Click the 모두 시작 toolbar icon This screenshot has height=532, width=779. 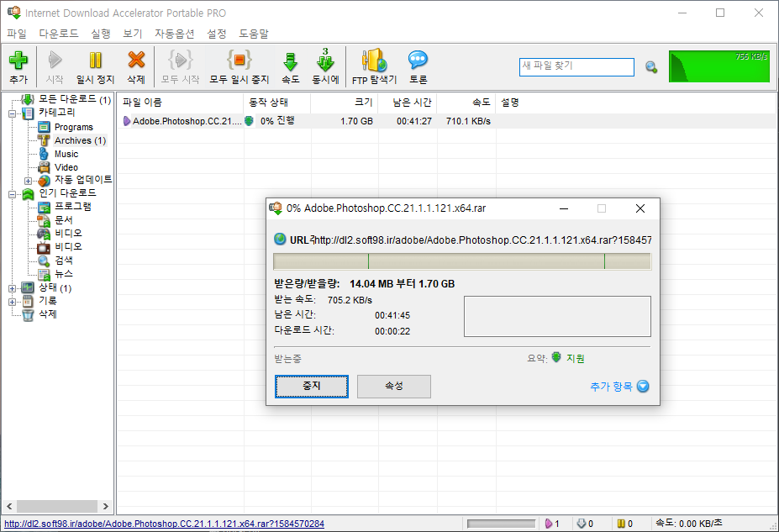point(181,61)
